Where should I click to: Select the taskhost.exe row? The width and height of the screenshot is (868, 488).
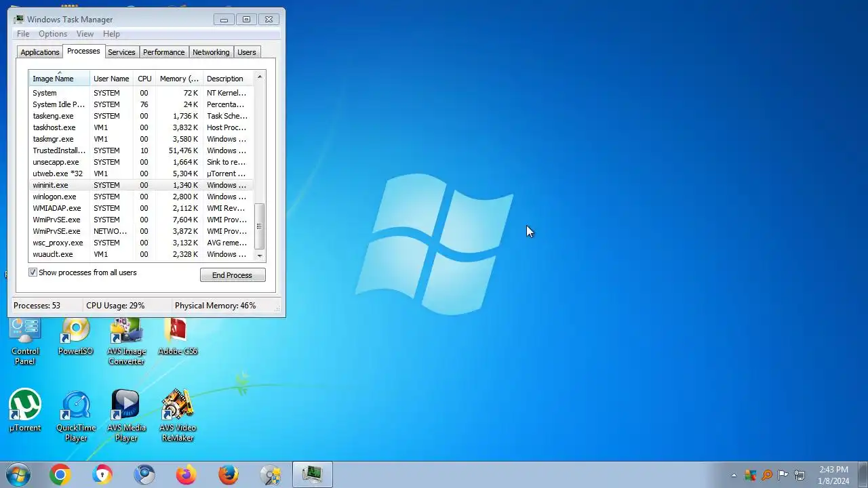tap(141, 127)
